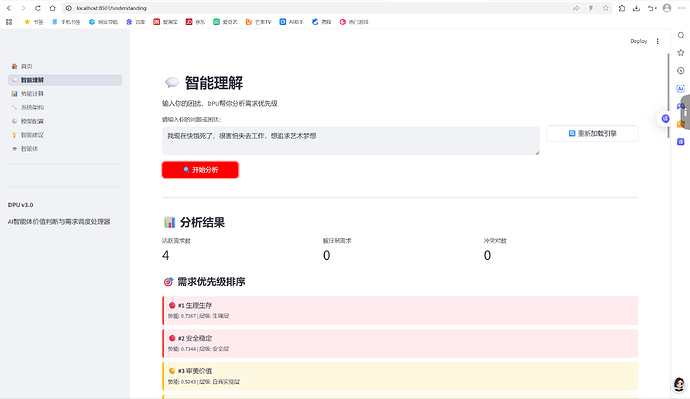The width and height of the screenshot is (690, 399).
Task: Open the star 书签 bookmarks folder
Action: 34,22
